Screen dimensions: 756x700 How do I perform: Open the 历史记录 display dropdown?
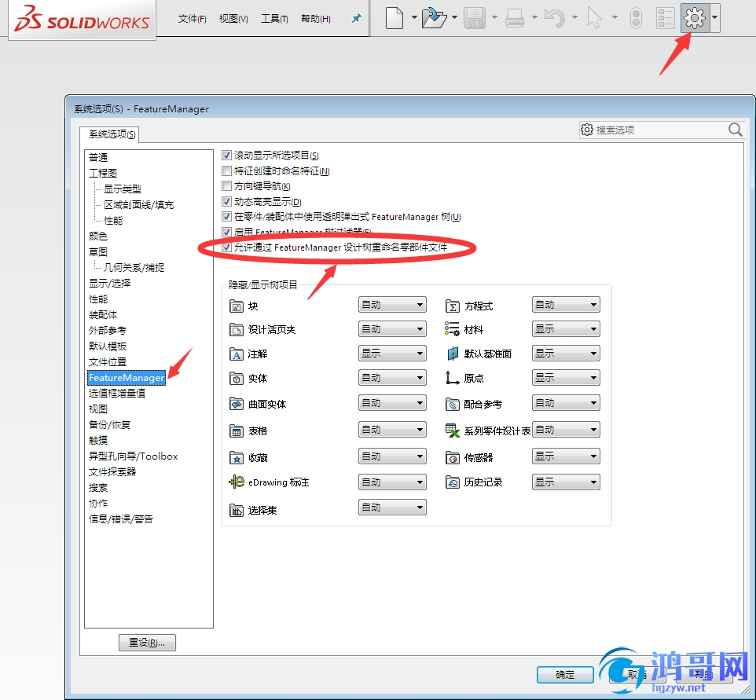[x=566, y=482]
